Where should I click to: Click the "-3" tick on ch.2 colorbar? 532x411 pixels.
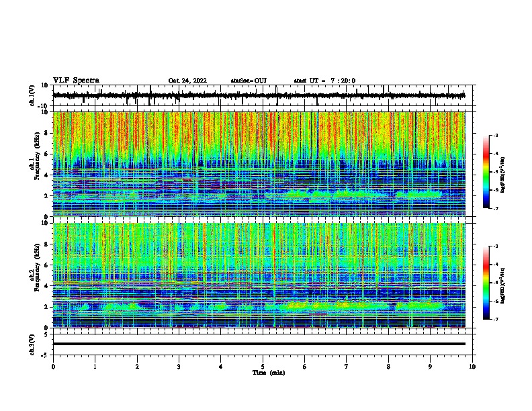point(495,246)
